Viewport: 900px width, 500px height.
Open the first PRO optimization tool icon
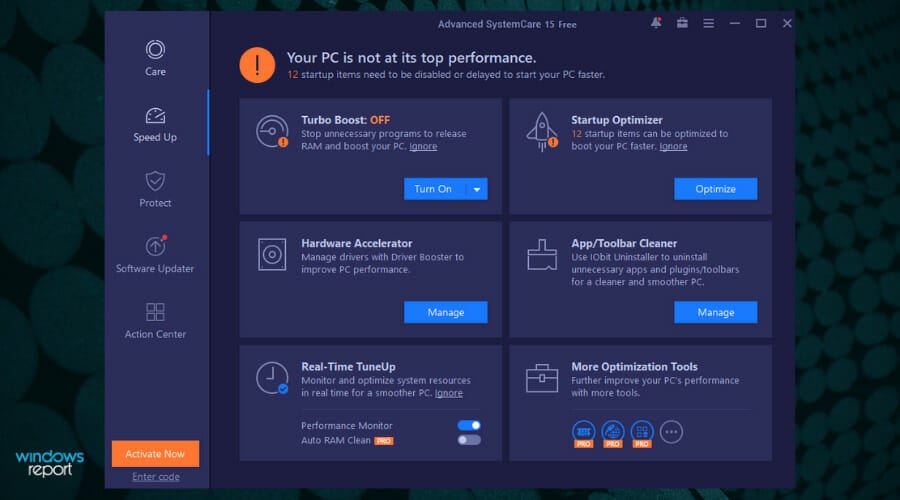coord(584,433)
